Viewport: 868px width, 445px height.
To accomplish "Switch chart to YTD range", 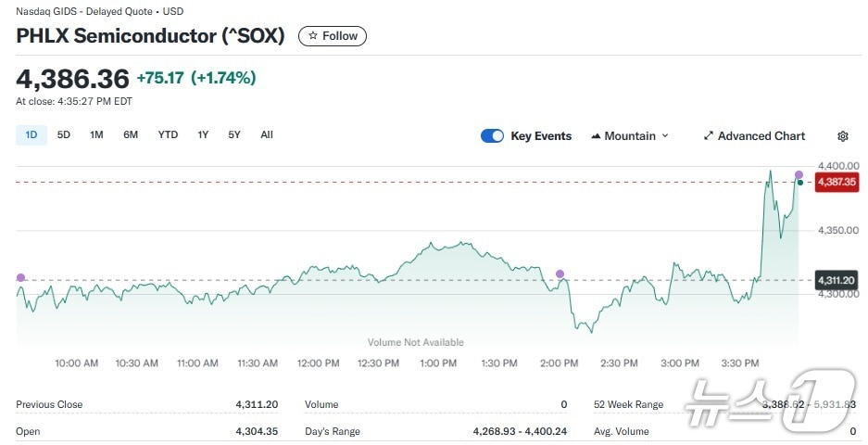I will [168, 135].
